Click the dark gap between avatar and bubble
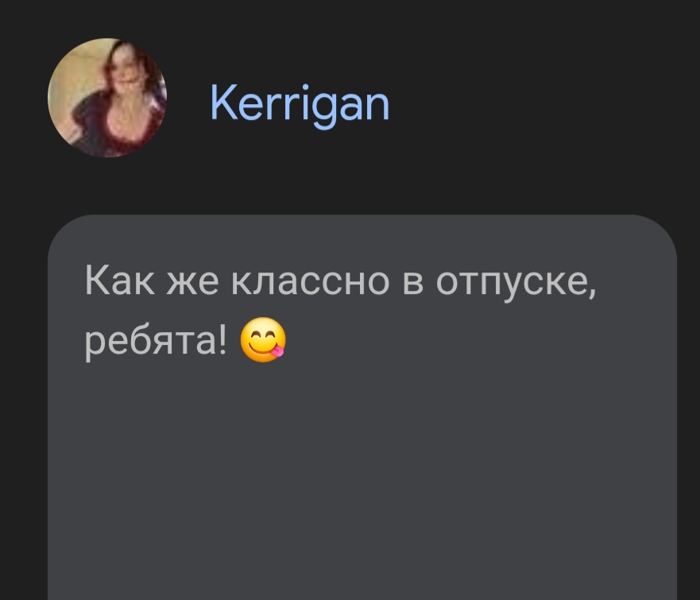Image resolution: width=700 pixels, height=600 pixels. (107, 186)
